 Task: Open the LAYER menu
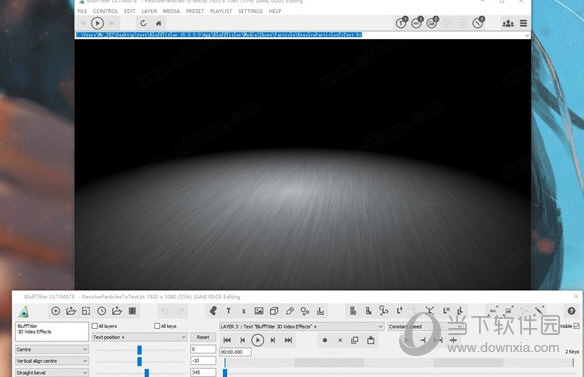149,11
